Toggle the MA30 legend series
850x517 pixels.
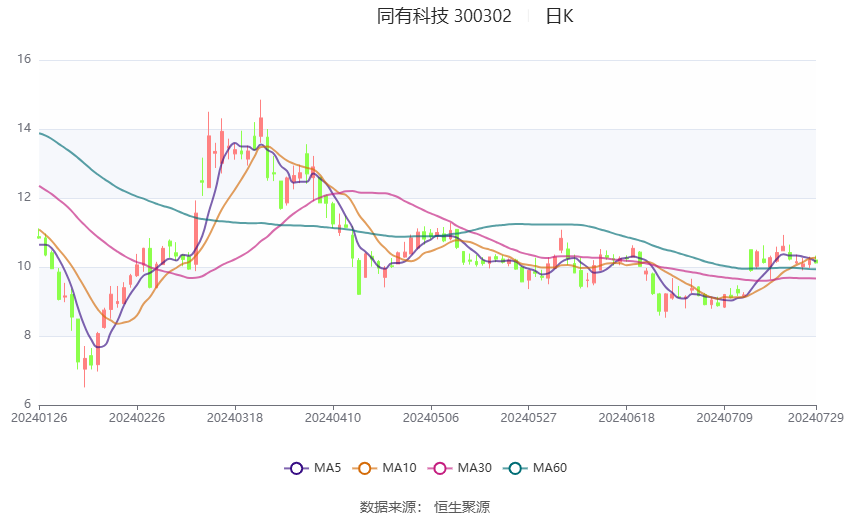coord(460,468)
